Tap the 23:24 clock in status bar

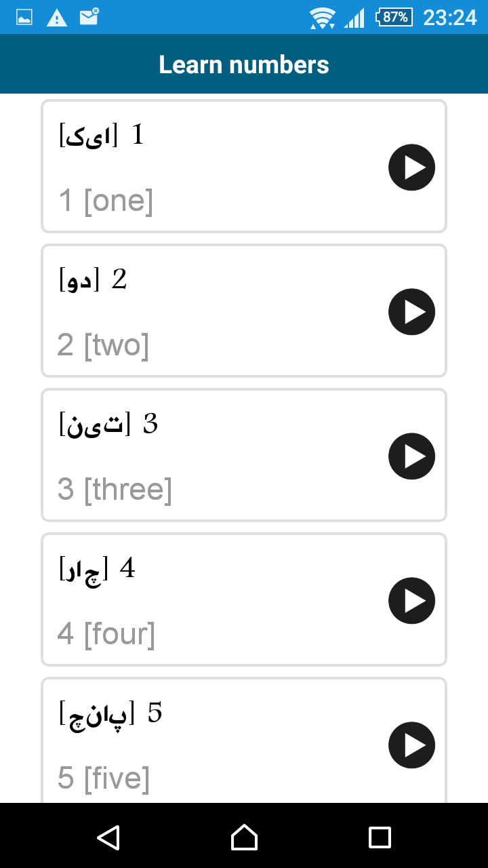[x=450, y=17]
